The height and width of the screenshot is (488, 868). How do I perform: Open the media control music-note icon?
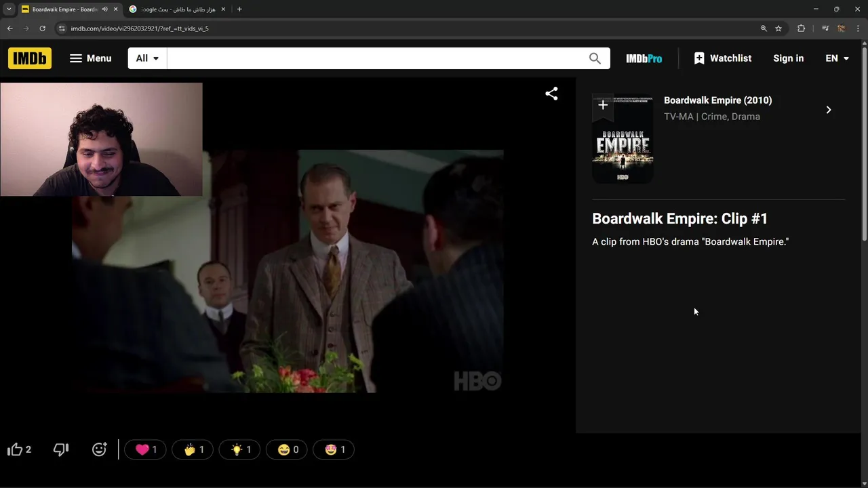point(825,28)
